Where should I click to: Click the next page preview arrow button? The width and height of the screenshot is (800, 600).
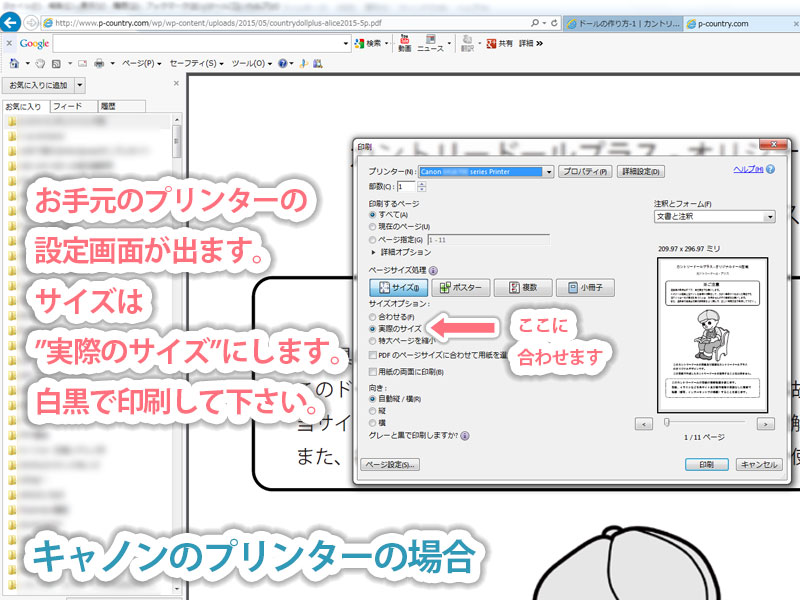[765, 424]
